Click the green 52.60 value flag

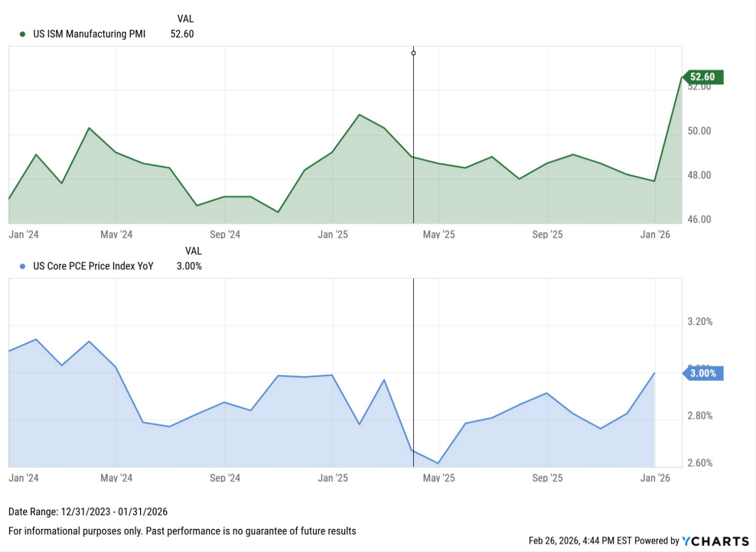[701, 76]
